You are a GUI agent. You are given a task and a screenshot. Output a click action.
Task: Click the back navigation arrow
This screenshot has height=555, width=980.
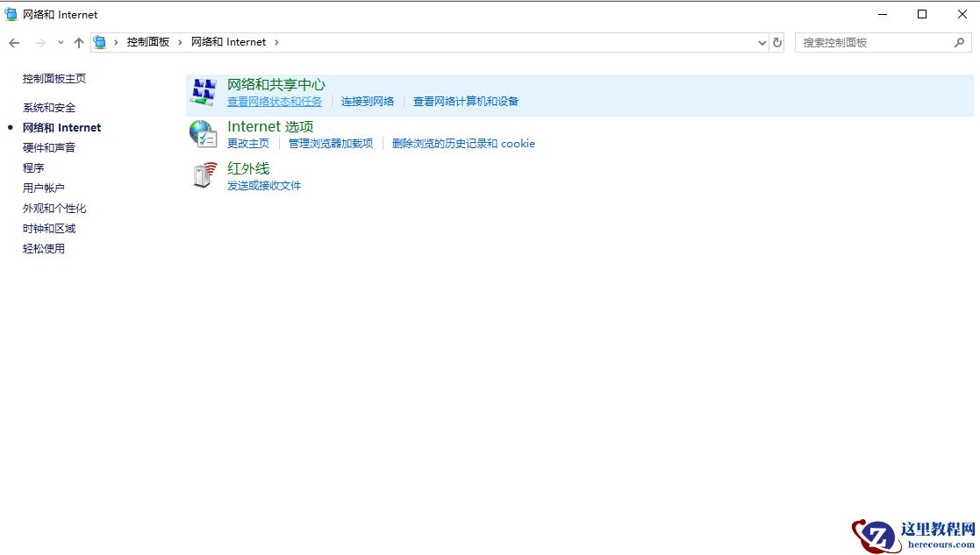click(13, 41)
